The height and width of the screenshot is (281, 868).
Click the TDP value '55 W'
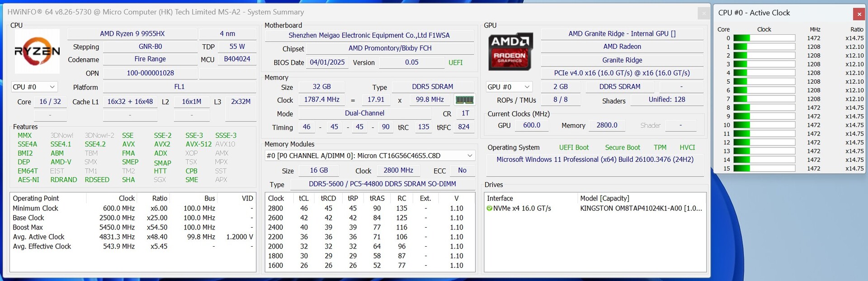237,47
